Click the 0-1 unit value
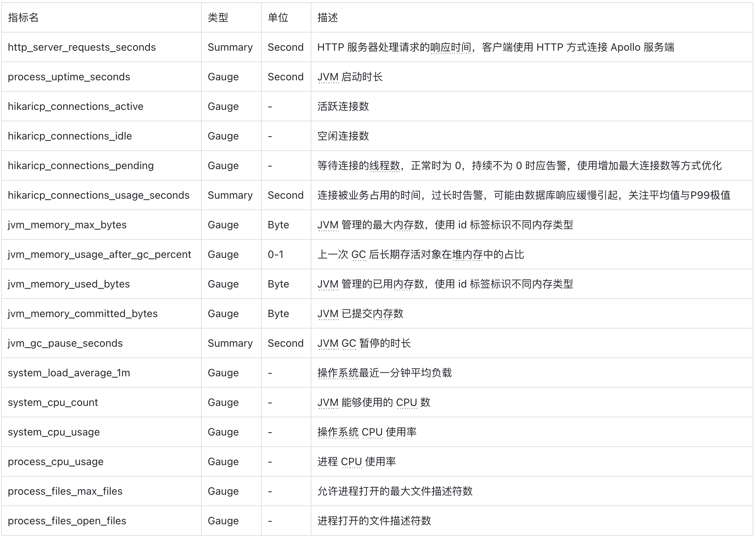Viewport: 756px width, 538px height. 275,255
